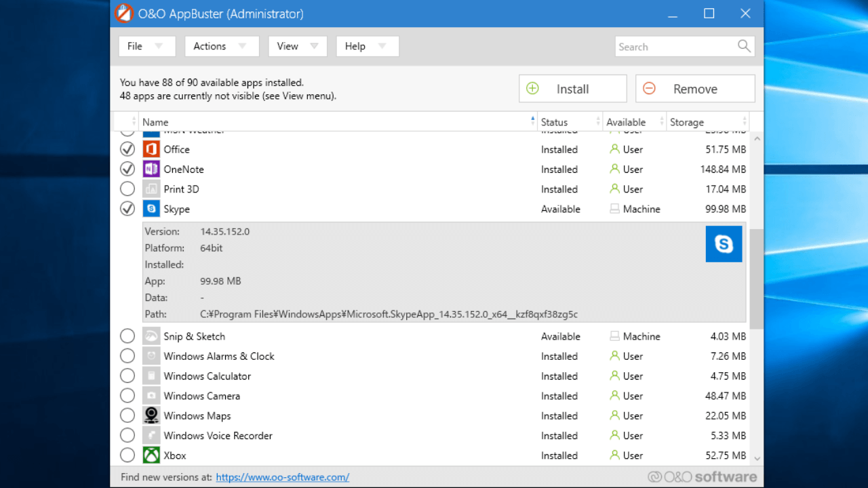Click the 148.84 MB storage value
The width and height of the screenshot is (868, 488).
(723, 169)
